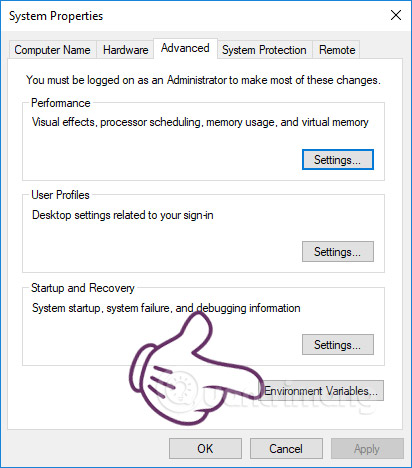Click the visual effects description text
Screen dimensions: 412x468
click(x=200, y=122)
